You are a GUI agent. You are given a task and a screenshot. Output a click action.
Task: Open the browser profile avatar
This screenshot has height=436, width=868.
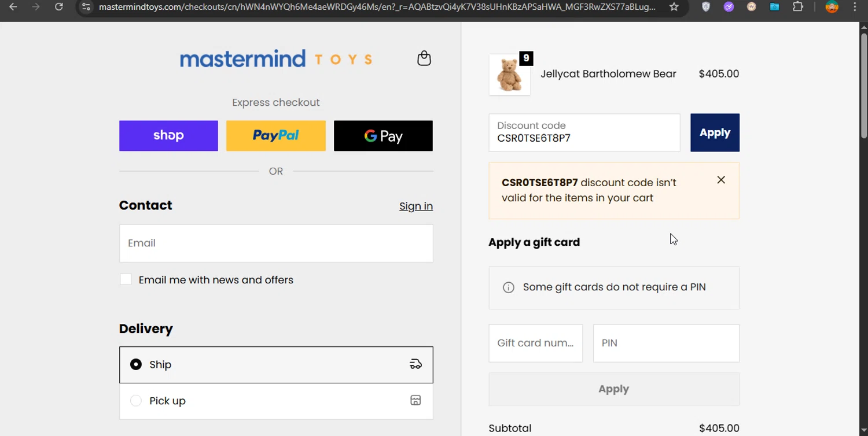point(832,7)
